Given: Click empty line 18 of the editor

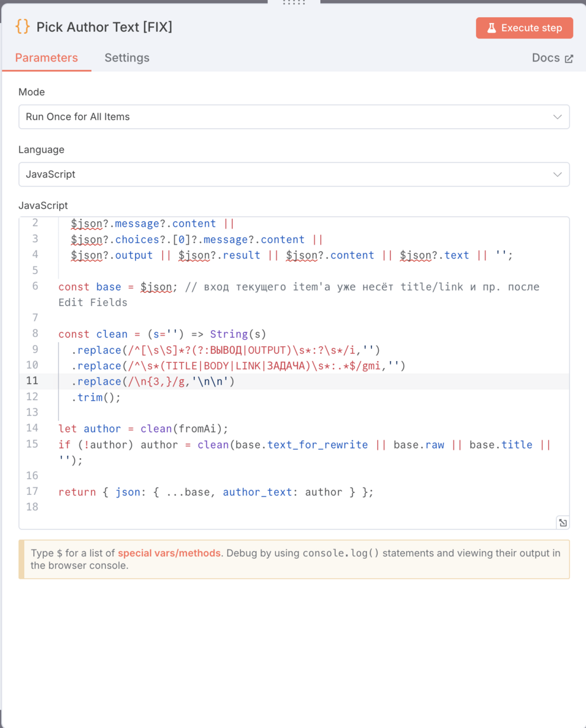Looking at the screenshot, I should pyautogui.click(x=237, y=507).
